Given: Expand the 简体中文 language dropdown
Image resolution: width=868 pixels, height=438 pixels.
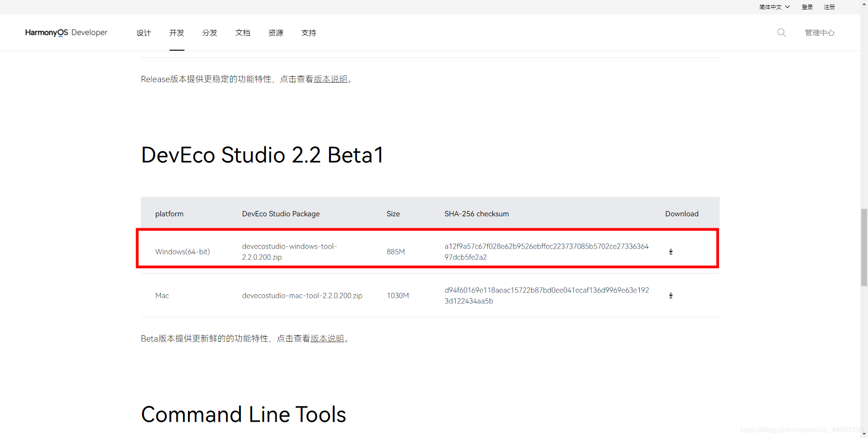Looking at the screenshot, I should (x=774, y=7).
